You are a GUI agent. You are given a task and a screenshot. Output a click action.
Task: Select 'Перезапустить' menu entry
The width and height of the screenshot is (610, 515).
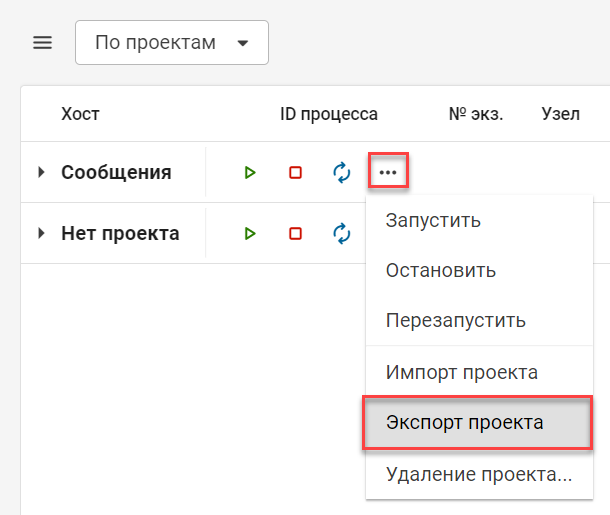pos(479,321)
